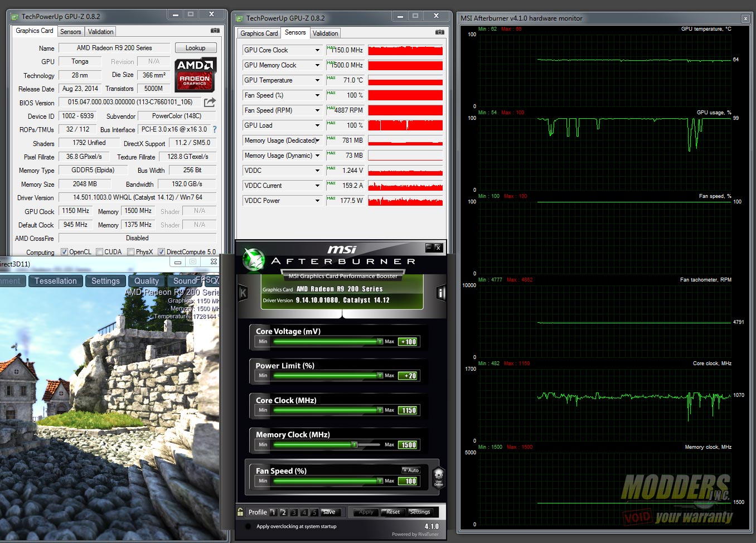Click the GPU-Z title bar icon of the Sensors window
Viewport: 756px width, 543px height.
click(x=240, y=18)
